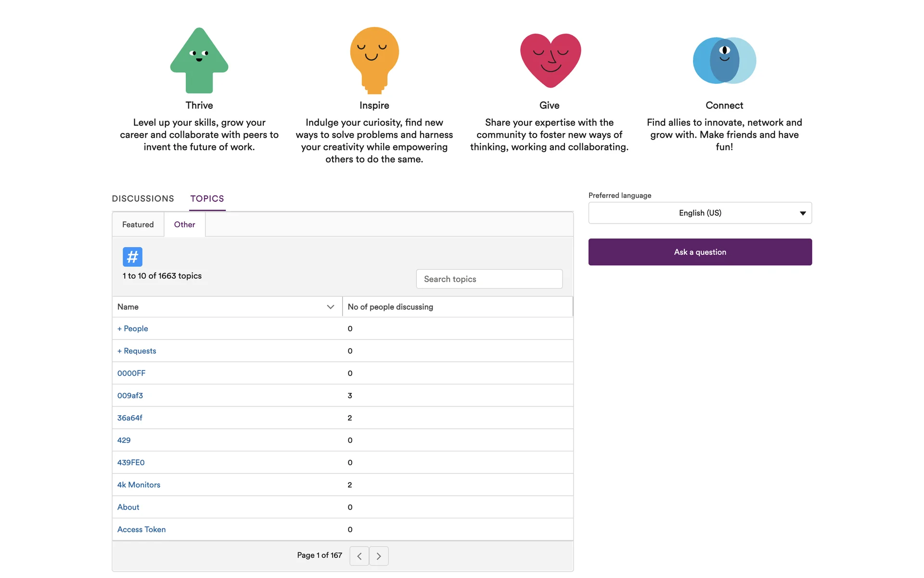Click the blue hashtag topics icon

(x=132, y=257)
